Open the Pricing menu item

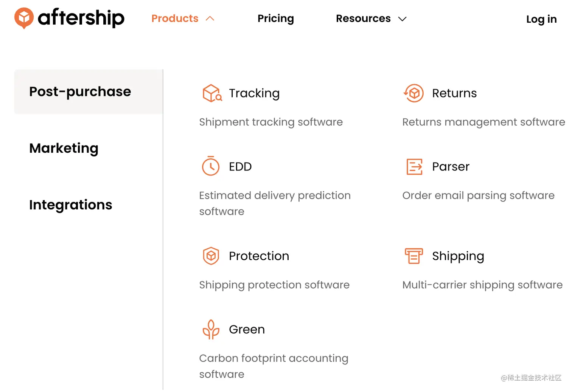pyautogui.click(x=275, y=19)
